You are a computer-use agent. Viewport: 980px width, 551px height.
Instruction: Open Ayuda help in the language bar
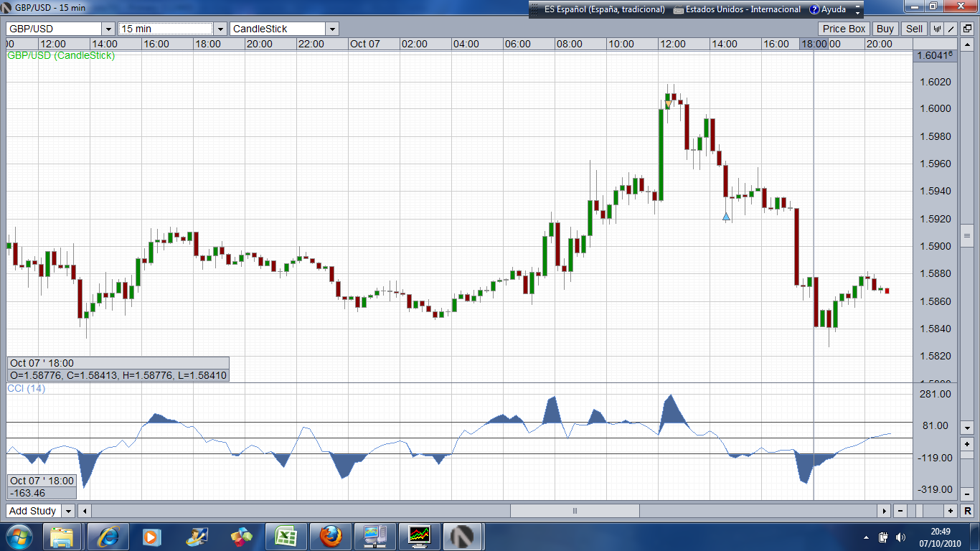(x=827, y=9)
